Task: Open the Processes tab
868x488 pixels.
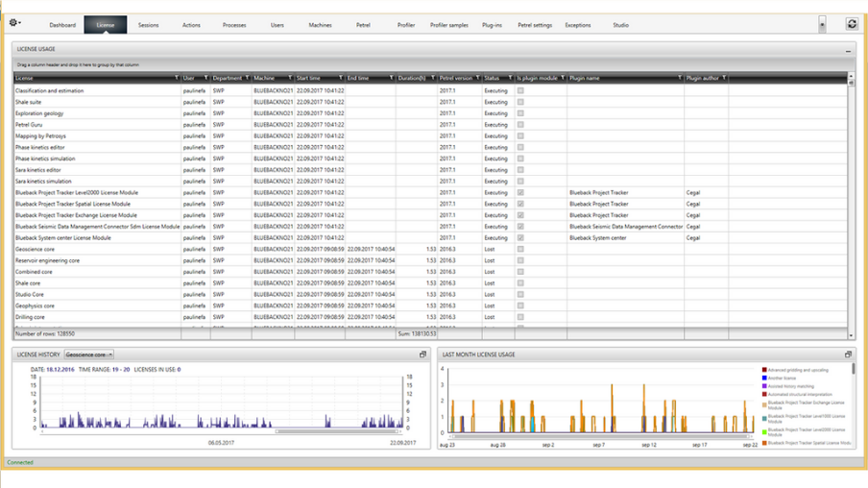Action: click(x=234, y=25)
